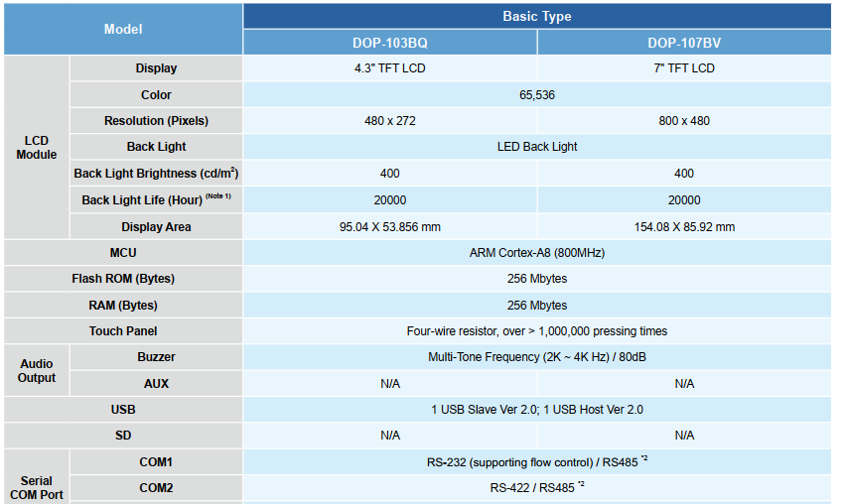Select the 4.3" TFT LCD cell
Viewport: 844px width, 504px height.
tap(389, 68)
